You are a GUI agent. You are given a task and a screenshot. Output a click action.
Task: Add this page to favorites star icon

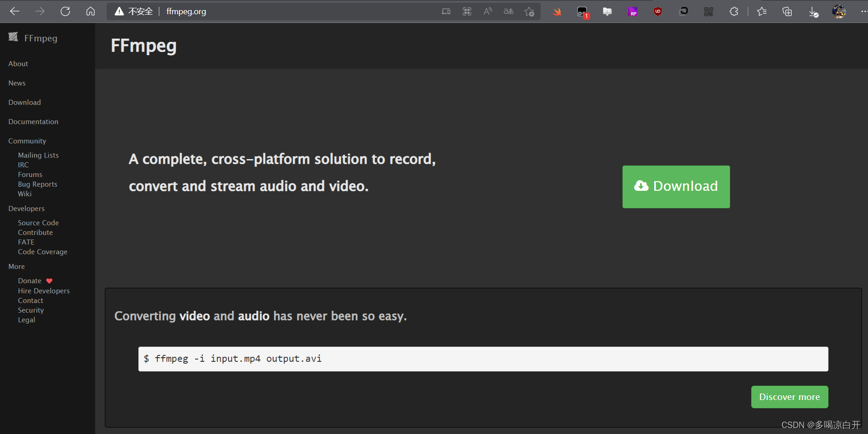(529, 11)
